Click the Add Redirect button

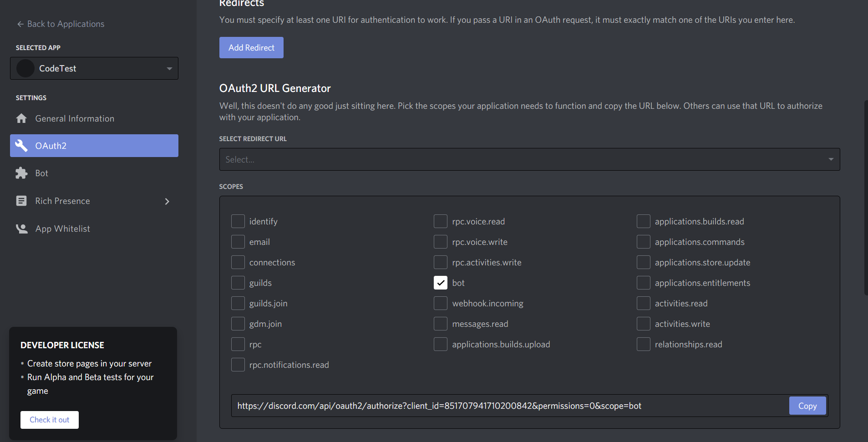point(251,47)
